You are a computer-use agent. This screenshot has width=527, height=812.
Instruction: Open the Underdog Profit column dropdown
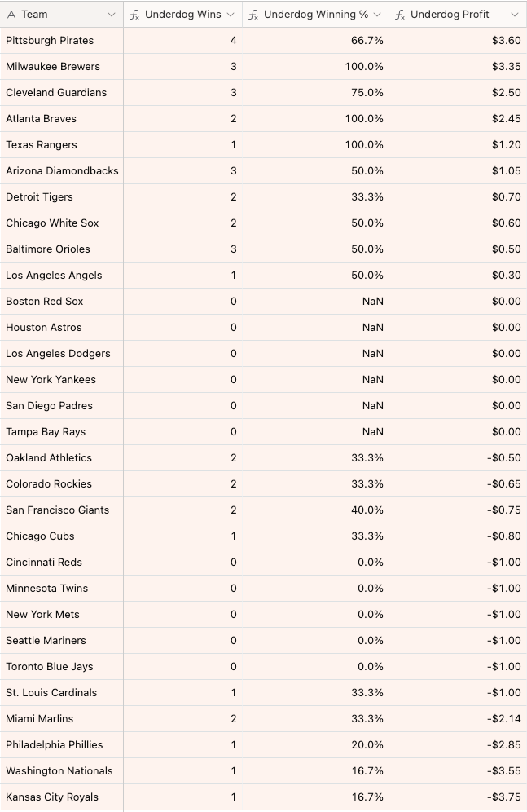(x=515, y=15)
